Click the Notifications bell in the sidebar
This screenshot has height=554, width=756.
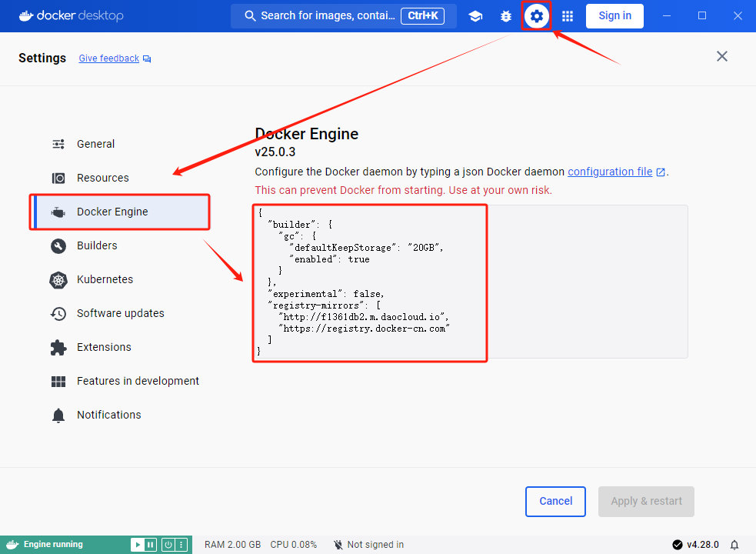(58, 415)
